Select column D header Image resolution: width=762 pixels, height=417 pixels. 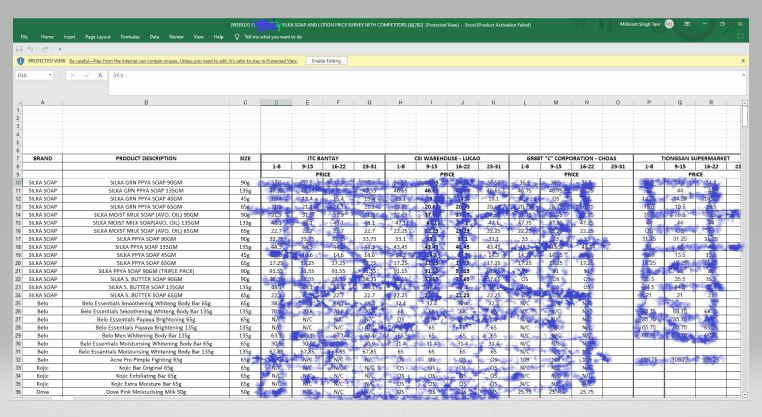point(276,103)
